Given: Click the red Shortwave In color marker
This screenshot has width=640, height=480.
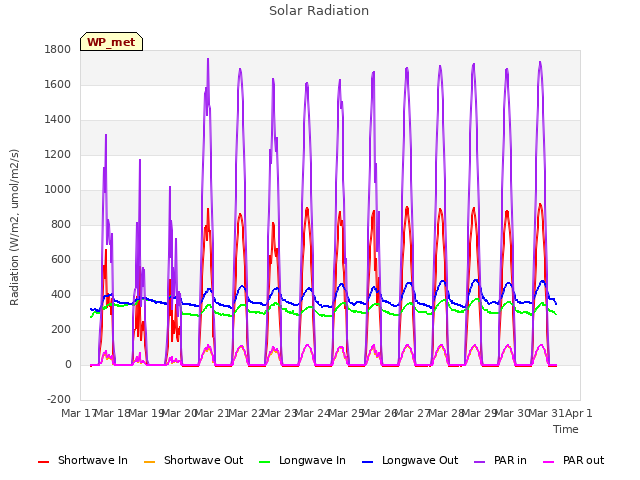Looking at the screenshot, I should pos(43,462).
